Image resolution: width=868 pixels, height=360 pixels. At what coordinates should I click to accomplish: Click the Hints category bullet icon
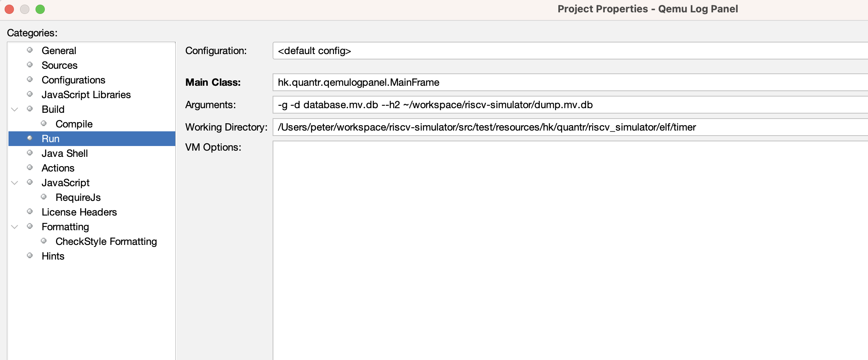click(30, 255)
